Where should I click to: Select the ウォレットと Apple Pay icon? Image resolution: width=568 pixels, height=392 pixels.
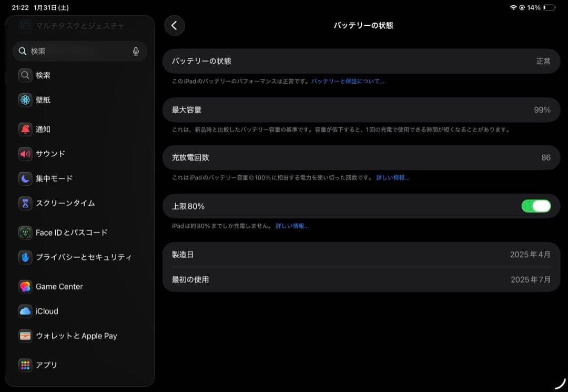click(x=25, y=336)
